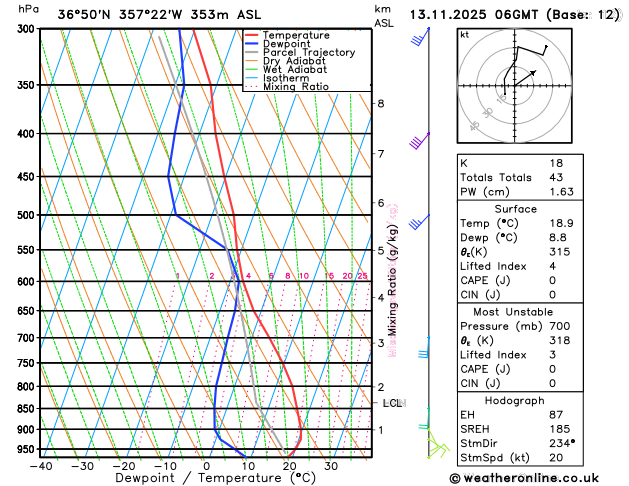
Task: Click the 'Dewpoint / Temperature (°C)' axis title
Action: 215,478
